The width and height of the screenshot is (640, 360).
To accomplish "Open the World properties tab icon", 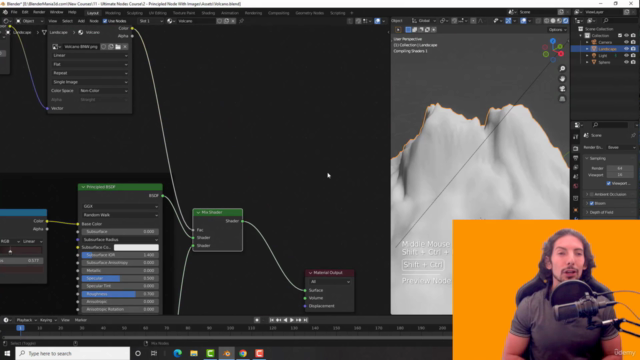I will click(x=576, y=186).
